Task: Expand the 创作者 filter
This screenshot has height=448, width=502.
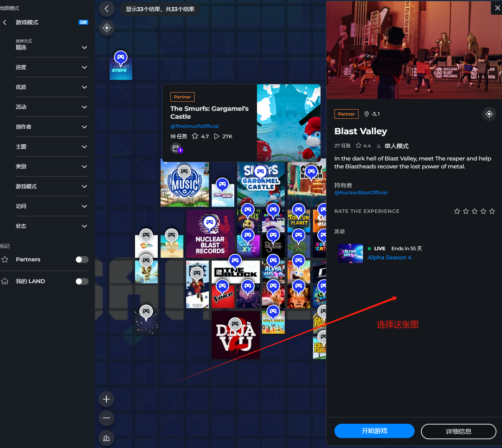Action: (x=52, y=127)
